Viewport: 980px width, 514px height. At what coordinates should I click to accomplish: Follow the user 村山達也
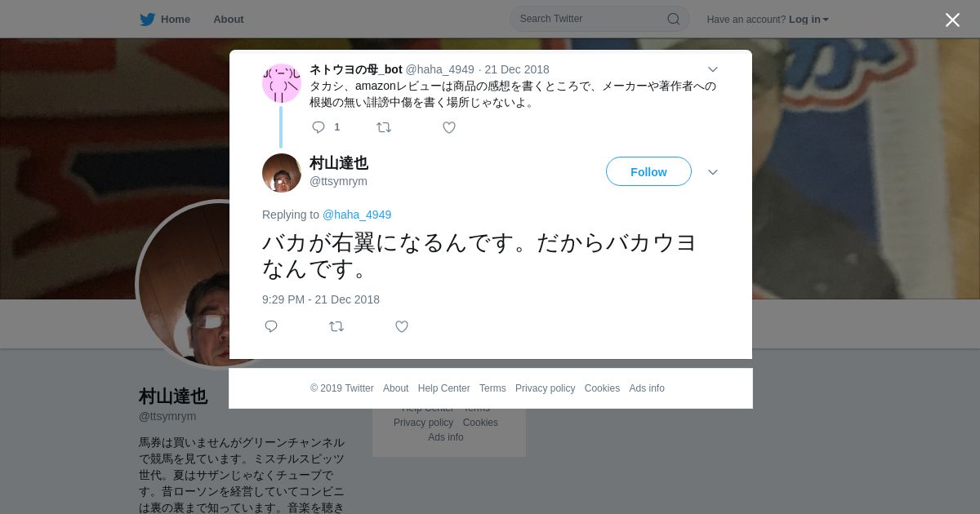pyautogui.click(x=648, y=171)
